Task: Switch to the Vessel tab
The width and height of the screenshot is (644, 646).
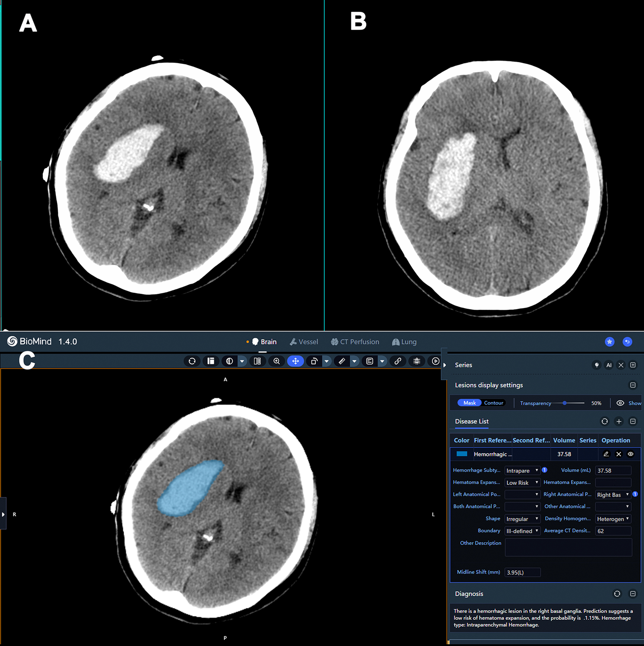Action: (x=304, y=342)
